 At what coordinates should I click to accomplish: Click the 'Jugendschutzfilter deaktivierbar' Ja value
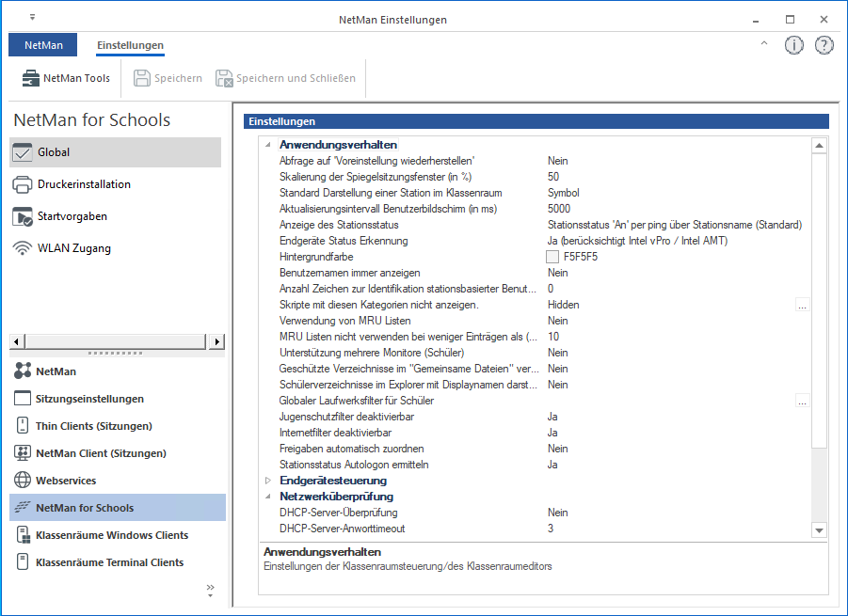(552, 417)
